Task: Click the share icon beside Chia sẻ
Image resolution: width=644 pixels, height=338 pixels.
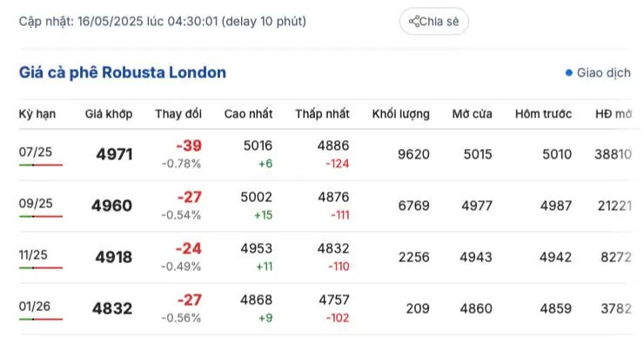Action: pyautogui.click(x=413, y=22)
